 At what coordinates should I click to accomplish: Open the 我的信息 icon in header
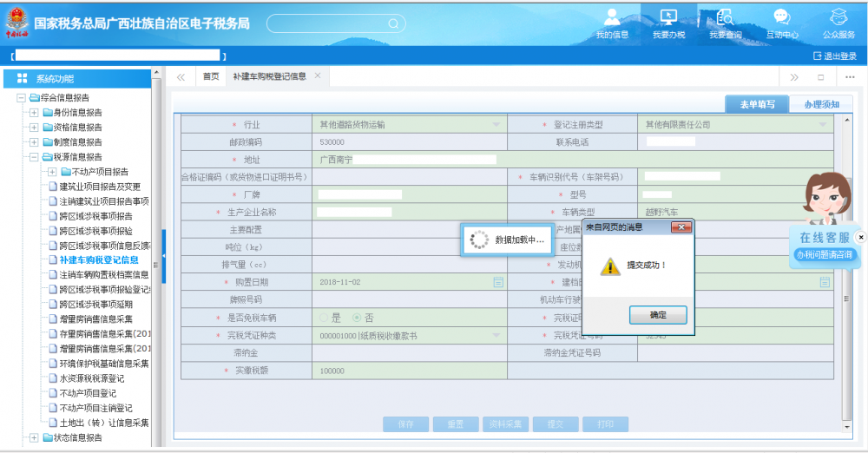tap(612, 22)
